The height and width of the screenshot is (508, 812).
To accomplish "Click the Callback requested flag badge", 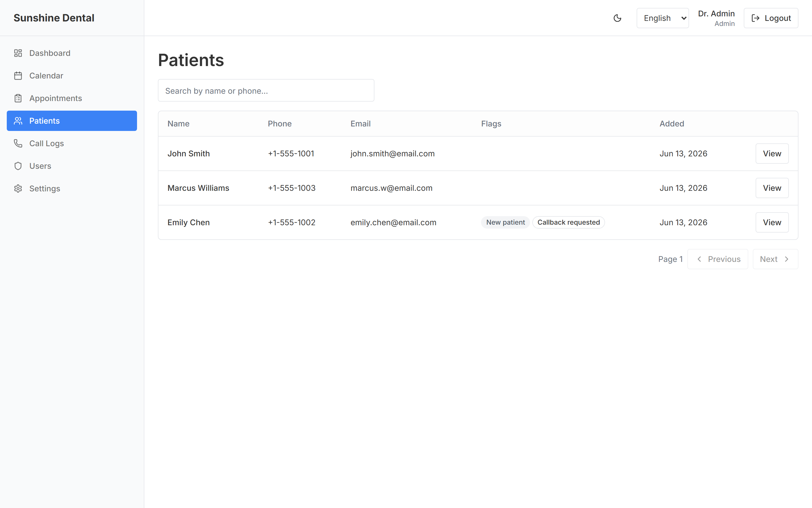I will [569, 222].
